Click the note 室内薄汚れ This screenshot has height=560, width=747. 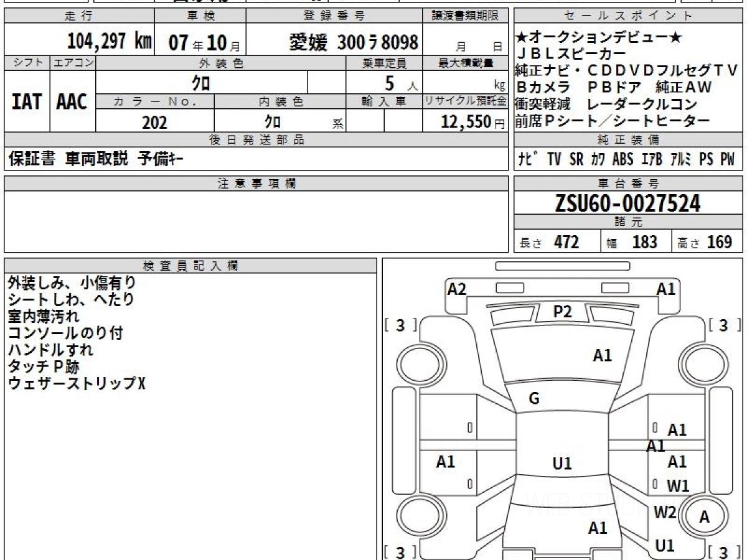click(x=44, y=316)
